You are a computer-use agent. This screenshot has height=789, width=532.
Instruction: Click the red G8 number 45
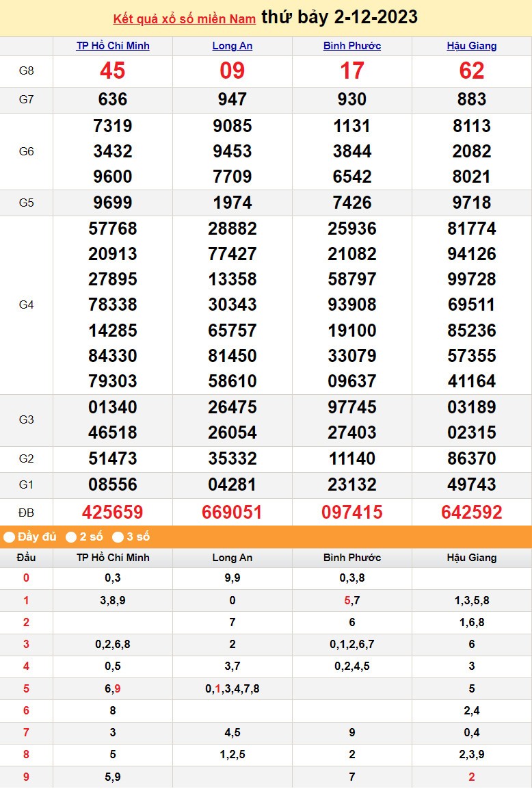pos(113,71)
